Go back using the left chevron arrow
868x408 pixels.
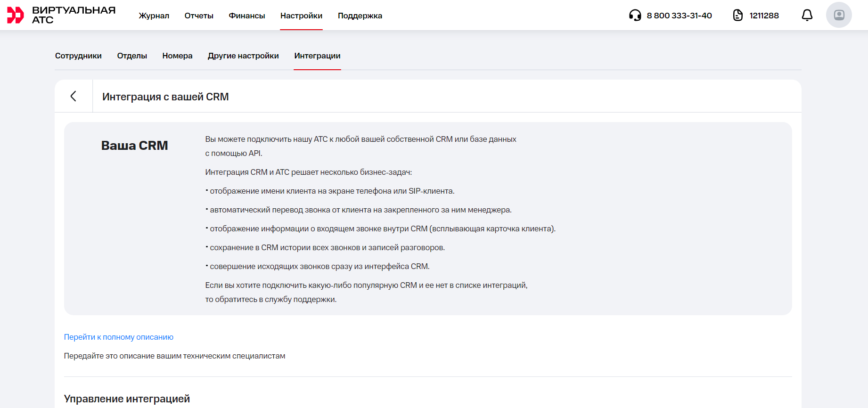click(x=74, y=97)
